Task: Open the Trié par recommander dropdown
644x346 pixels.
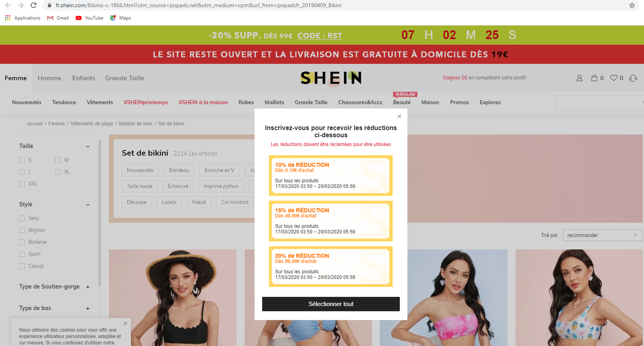Action: tap(603, 235)
